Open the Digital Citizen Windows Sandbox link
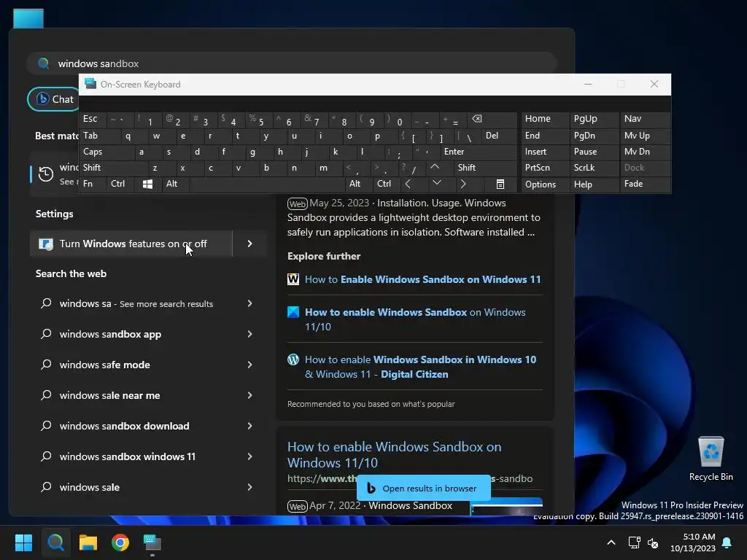The image size is (747, 560). point(421,367)
